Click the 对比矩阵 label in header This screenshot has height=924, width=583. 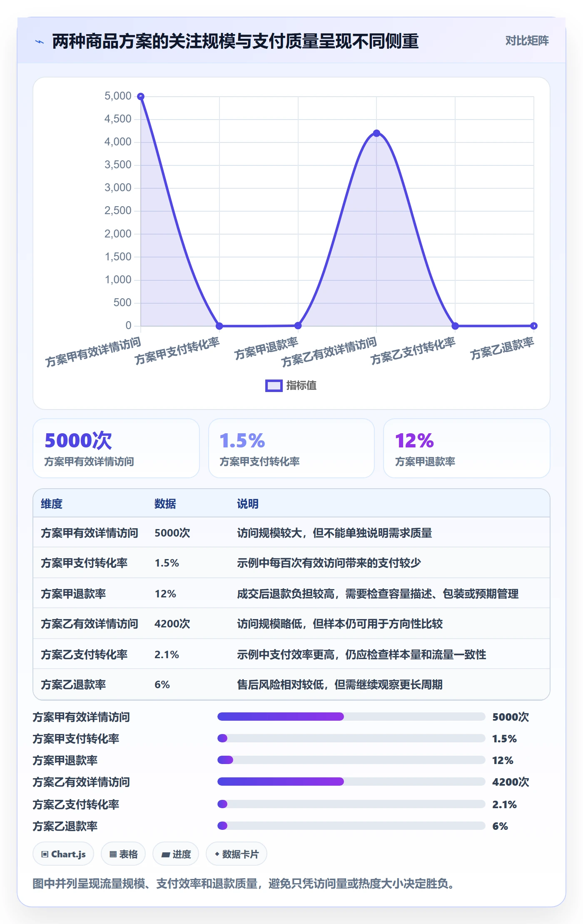[527, 41]
